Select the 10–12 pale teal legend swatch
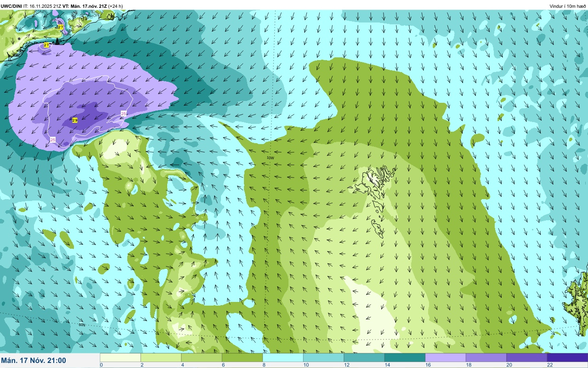This screenshot has height=368, width=588. tap(323, 357)
